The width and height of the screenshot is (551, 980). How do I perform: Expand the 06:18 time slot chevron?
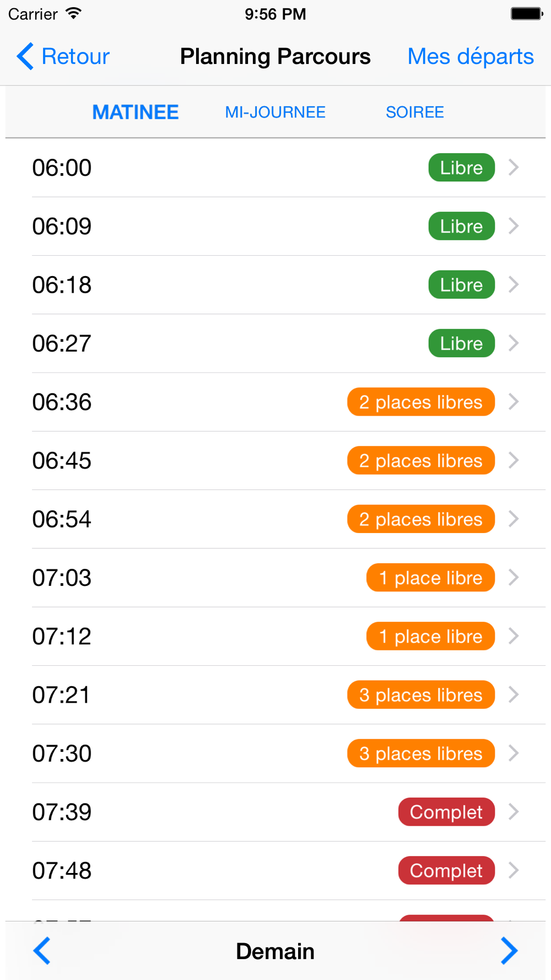514,284
